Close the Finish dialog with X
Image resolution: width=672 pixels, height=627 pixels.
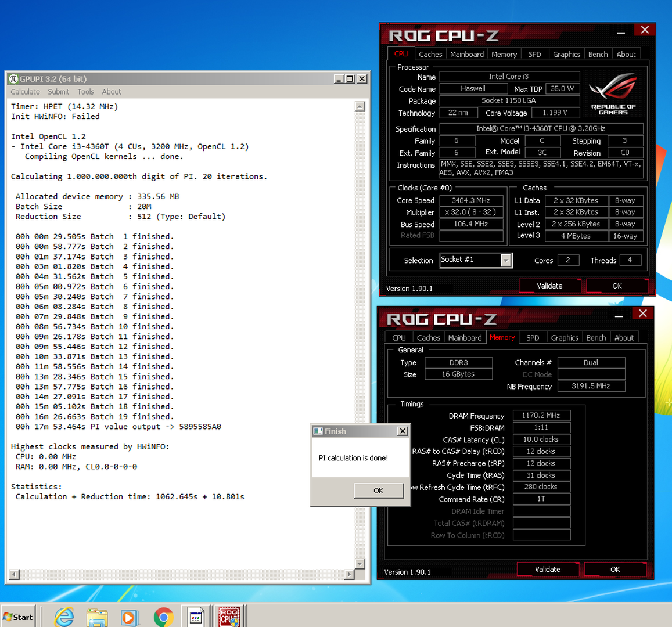click(x=403, y=431)
